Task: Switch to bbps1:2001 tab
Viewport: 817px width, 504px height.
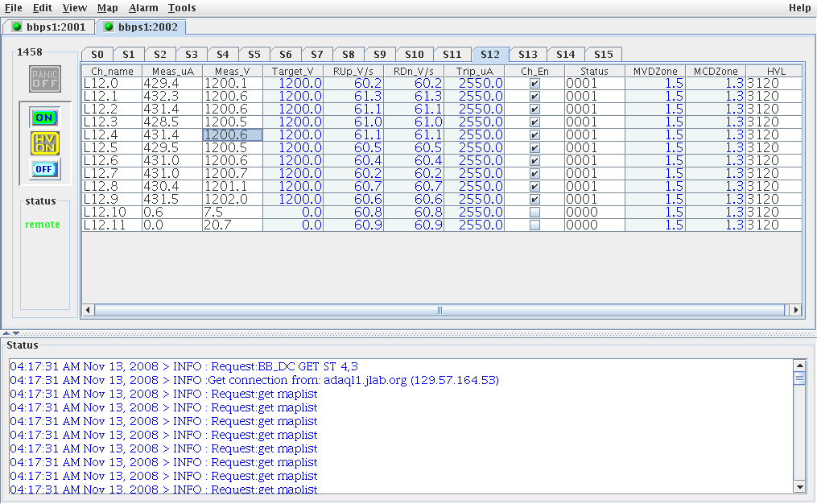Action: (49, 27)
